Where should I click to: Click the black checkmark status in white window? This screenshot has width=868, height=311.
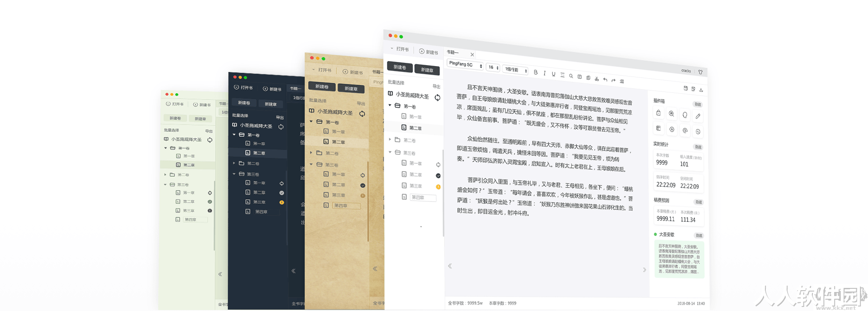coord(438,176)
